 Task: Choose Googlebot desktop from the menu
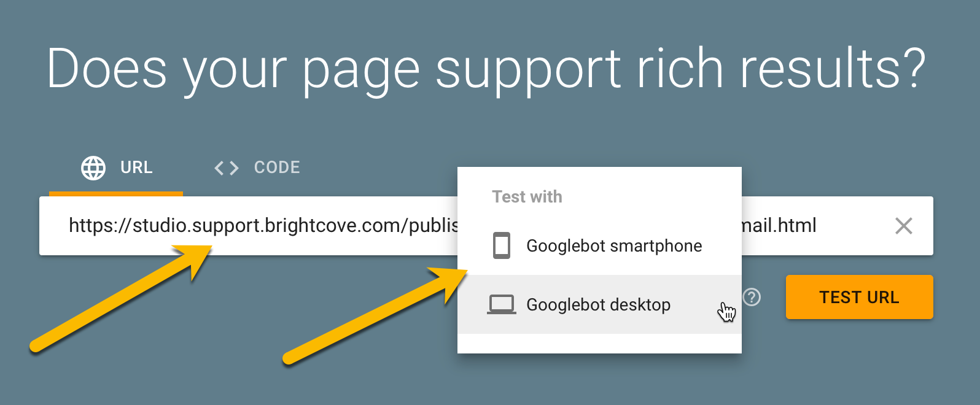(598, 304)
